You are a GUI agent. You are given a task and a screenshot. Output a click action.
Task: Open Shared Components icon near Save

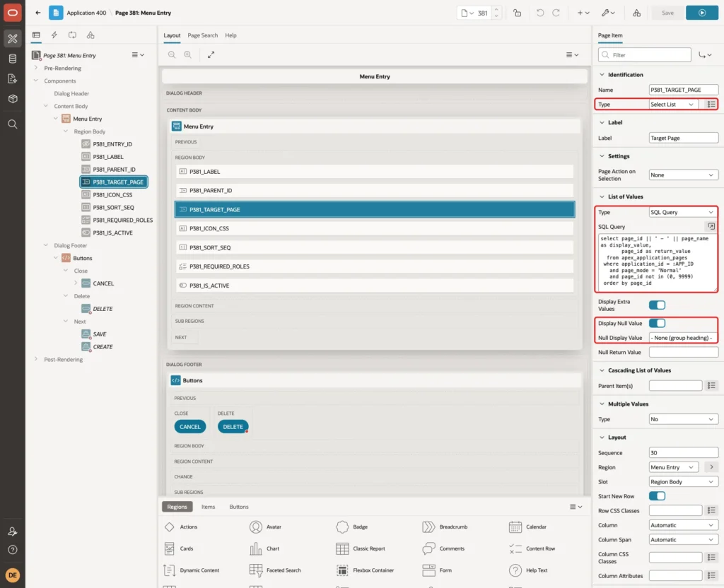point(636,13)
